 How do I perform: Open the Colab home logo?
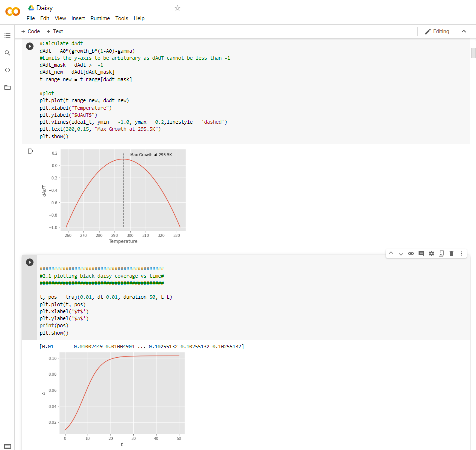[13, 12]
